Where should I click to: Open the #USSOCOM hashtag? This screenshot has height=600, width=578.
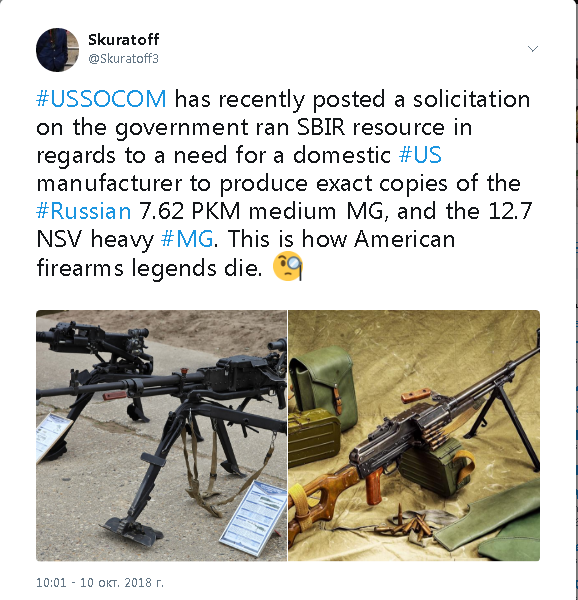pyautogui.click(x=101, y=99)
